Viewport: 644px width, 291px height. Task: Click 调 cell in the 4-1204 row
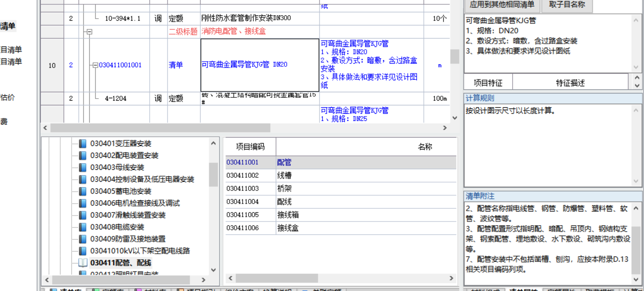[x=158, y=99]
